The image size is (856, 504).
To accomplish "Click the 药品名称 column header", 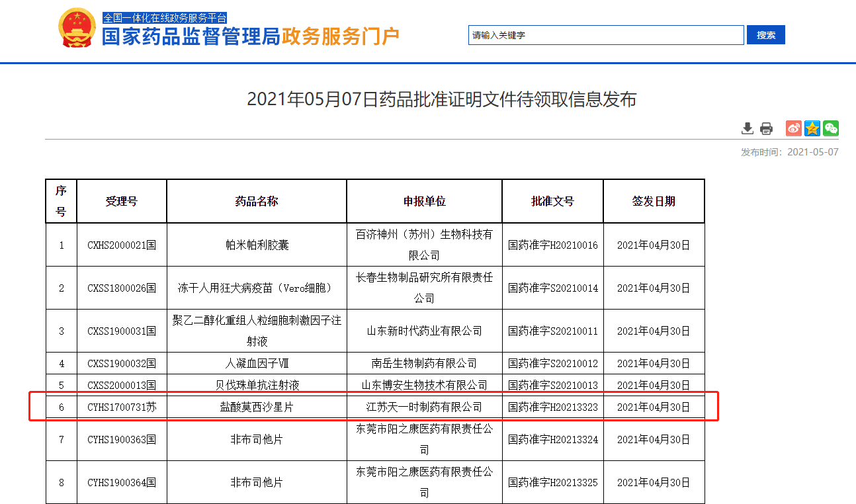I will (257, 201).
